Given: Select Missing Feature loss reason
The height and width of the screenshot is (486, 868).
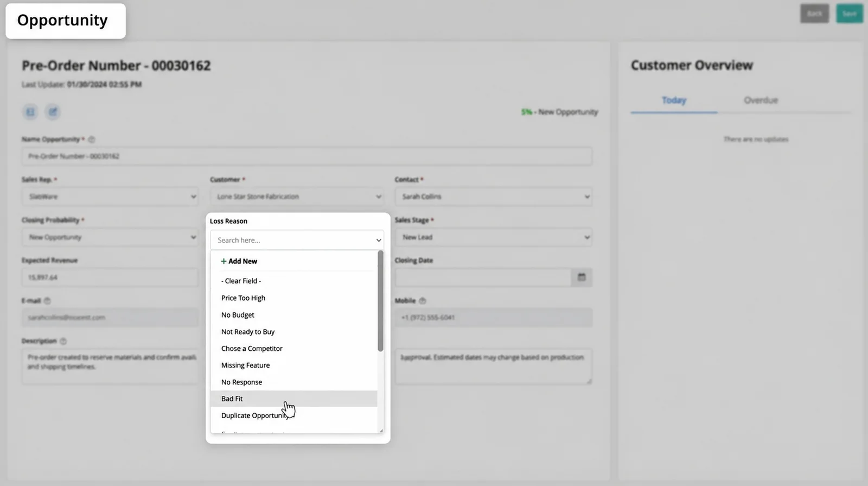Looking at the screenshot, I should (293, 365).
